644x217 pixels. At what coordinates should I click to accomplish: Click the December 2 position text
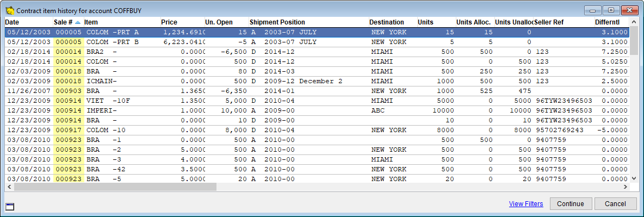(x=321, y=82)
